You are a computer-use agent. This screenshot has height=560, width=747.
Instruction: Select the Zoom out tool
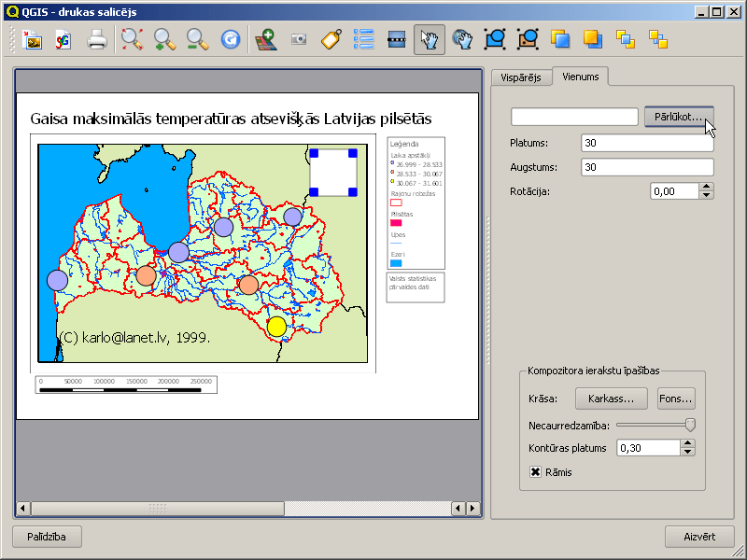coord(197,39)
